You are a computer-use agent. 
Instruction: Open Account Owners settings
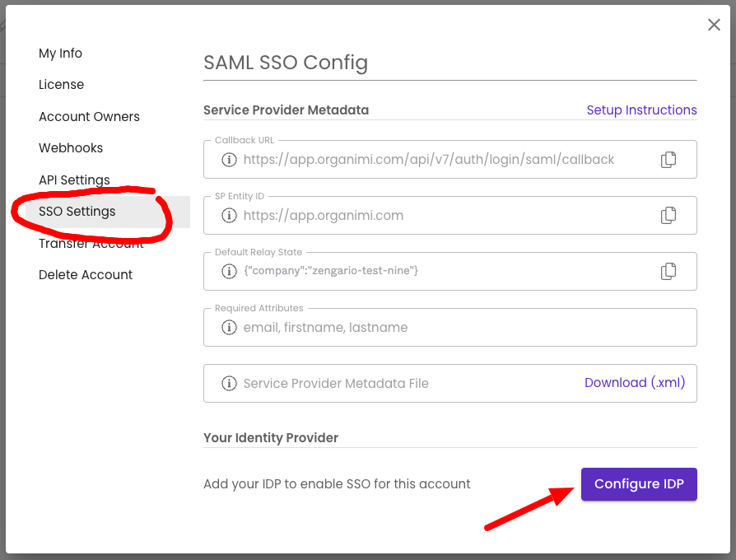[x=89, y=116]
